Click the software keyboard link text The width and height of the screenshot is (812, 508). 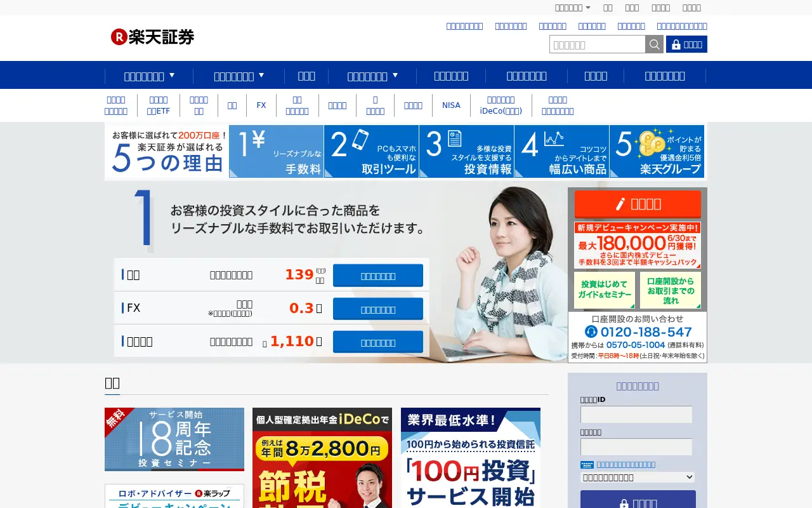[x=626, y=465]
